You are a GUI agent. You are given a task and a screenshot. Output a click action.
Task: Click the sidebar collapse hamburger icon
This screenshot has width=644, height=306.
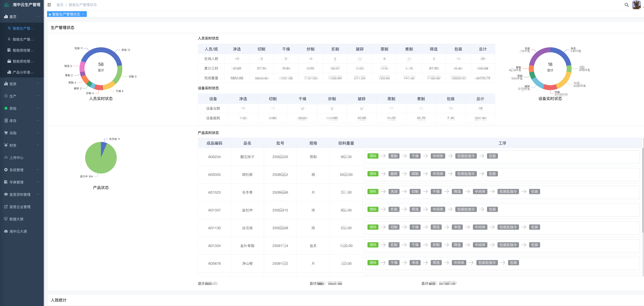tap(49, 5)
